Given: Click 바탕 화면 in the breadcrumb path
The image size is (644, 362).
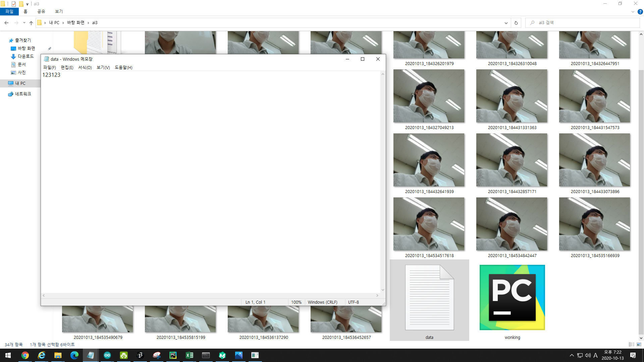Looking at the screenshot, I should (x=75, y=23).
